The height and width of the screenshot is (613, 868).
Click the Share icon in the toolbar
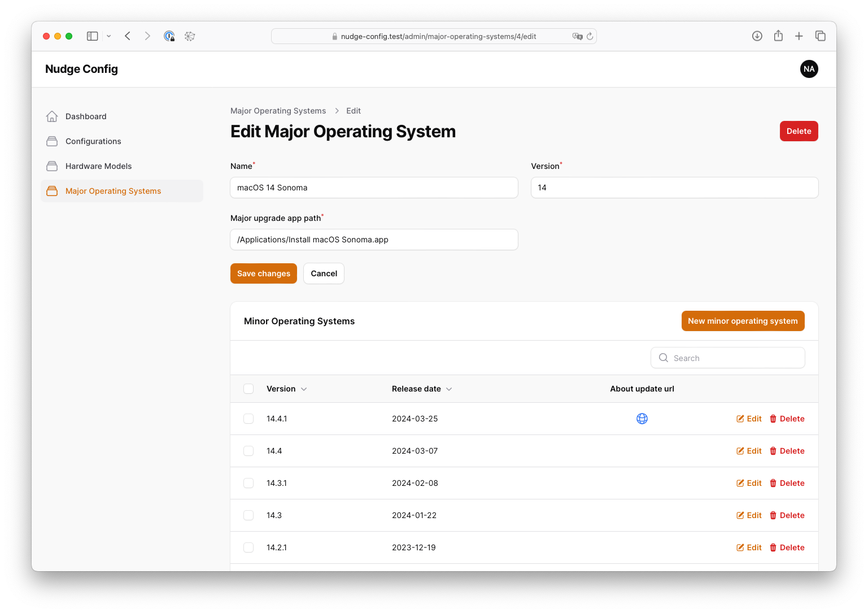click(778, 36)
